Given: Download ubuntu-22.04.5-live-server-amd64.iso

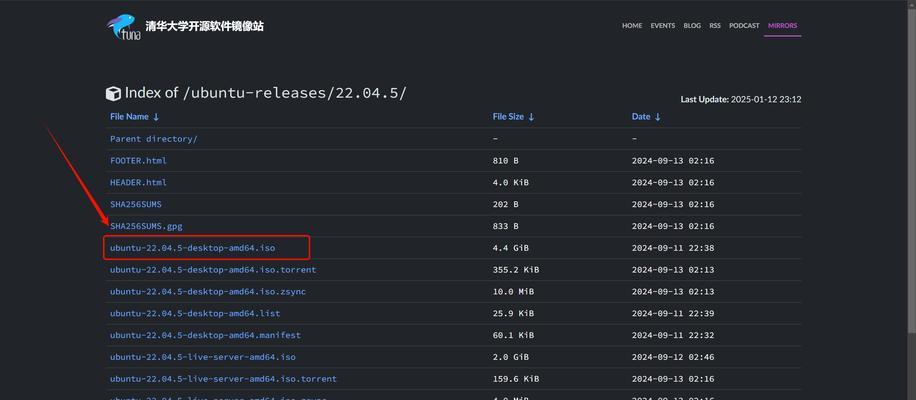Looking at the screenshot, I should (203, 357).
